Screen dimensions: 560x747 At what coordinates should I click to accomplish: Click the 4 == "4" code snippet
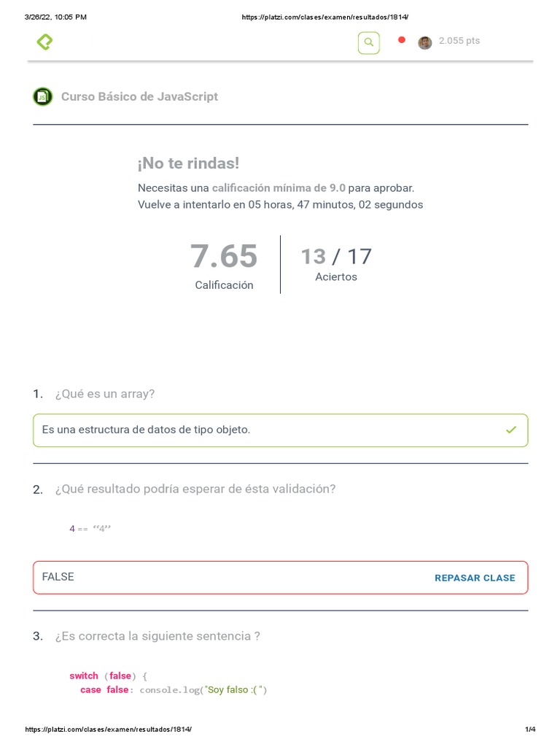[91, 529]
